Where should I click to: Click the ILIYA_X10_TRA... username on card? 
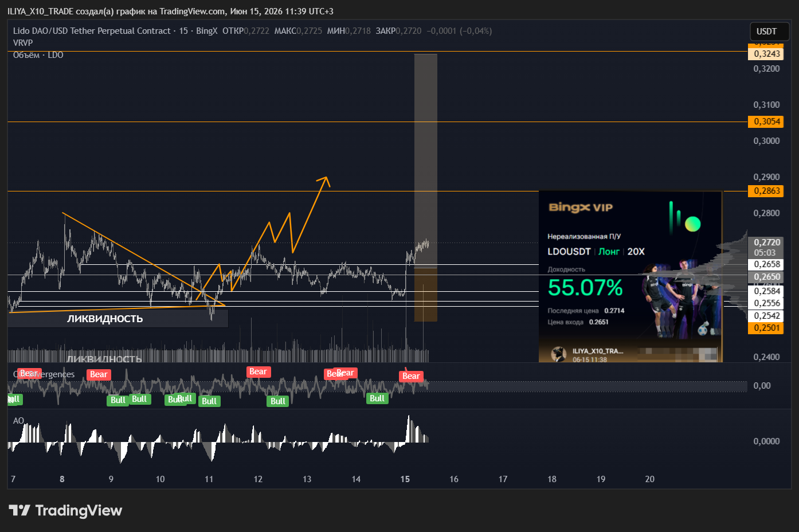598,351
